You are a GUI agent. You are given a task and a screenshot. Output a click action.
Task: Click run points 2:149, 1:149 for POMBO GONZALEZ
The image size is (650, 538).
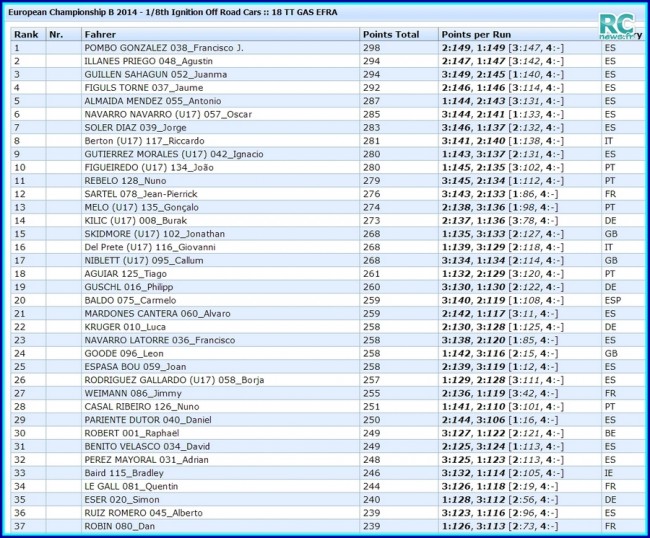coord(473,48)
